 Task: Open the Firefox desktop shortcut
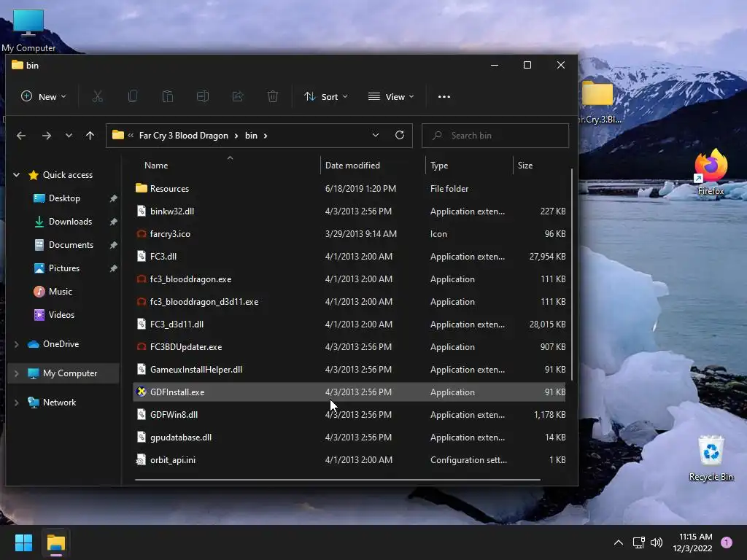click(x=711, y=172)
